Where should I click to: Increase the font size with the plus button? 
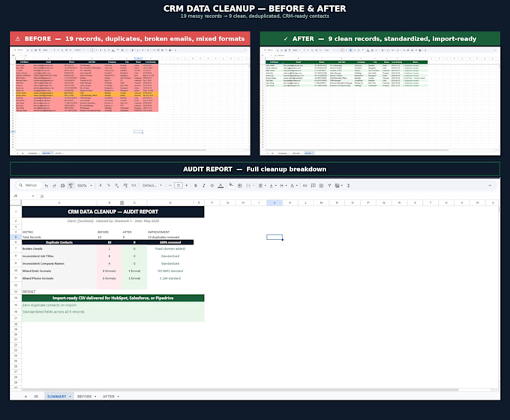coord(186,185)
